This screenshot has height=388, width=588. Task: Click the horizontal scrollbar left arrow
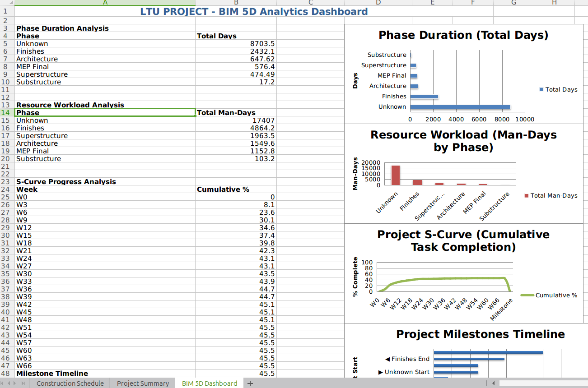click(492, 383)
